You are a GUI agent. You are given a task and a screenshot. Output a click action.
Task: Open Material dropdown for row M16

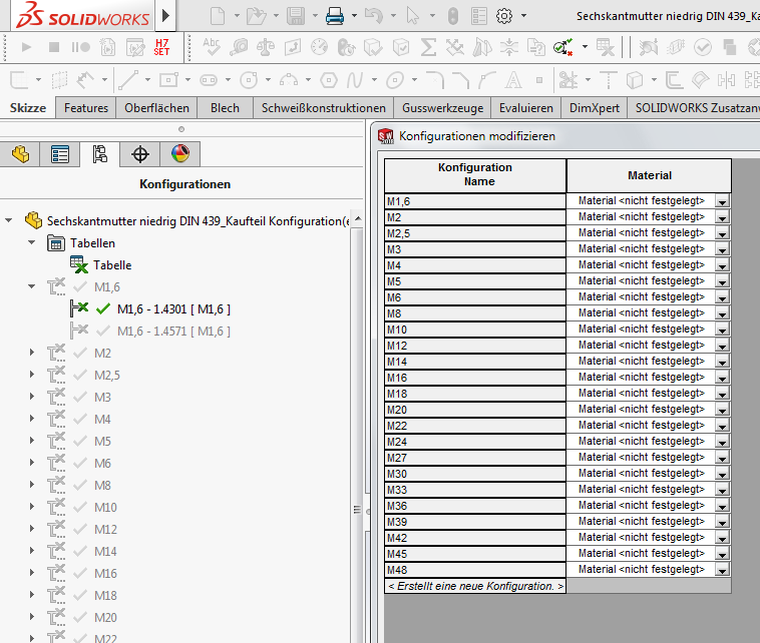point(722,377)
